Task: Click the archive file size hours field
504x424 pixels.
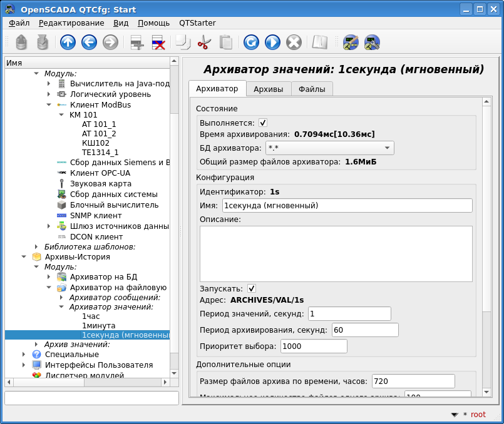Action: coord(413,381)
